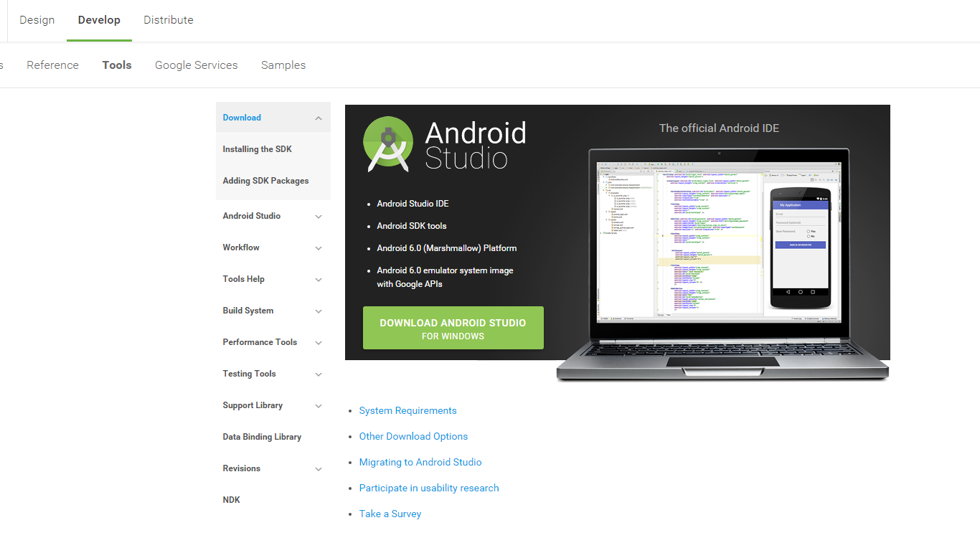The width and height of the screenshot is (980, 543).
Task: Open the Data Binding Library page
Action: (x=262, y=437)
